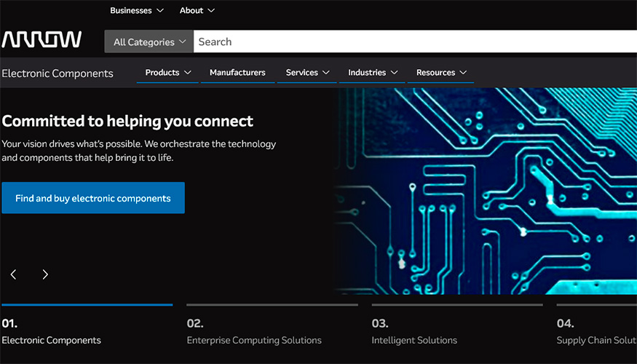Select the Electronic Components section link

[58, 74]
